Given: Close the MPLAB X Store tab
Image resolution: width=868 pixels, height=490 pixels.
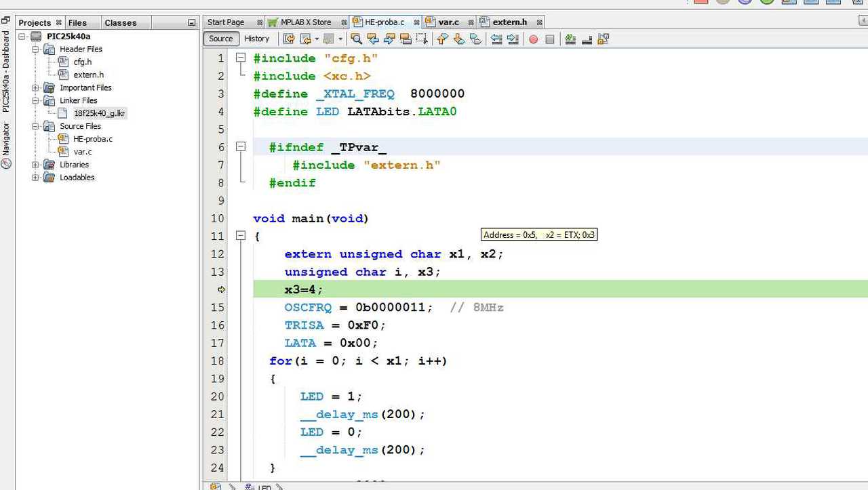Looking at the screenshot, I should pos(344,22).
